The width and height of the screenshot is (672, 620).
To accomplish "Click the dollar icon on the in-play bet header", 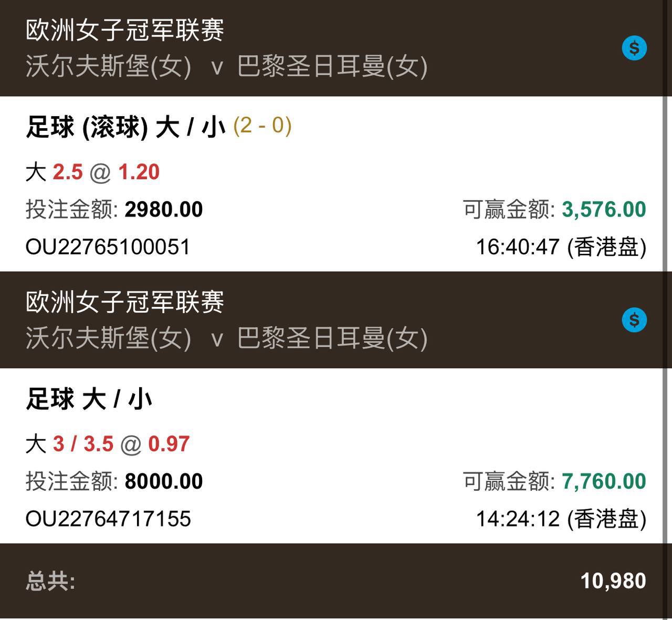I will point(634,48).
